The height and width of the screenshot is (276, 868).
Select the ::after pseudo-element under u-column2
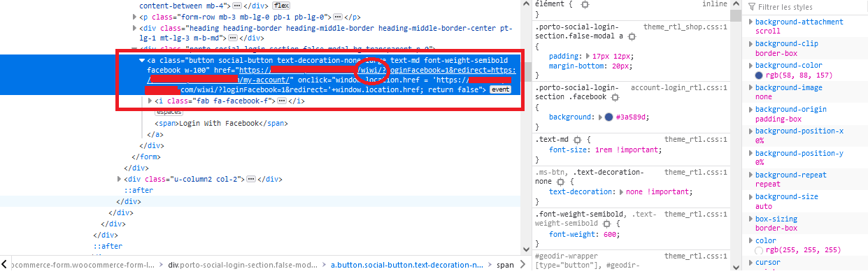click(x=138, y=190)
